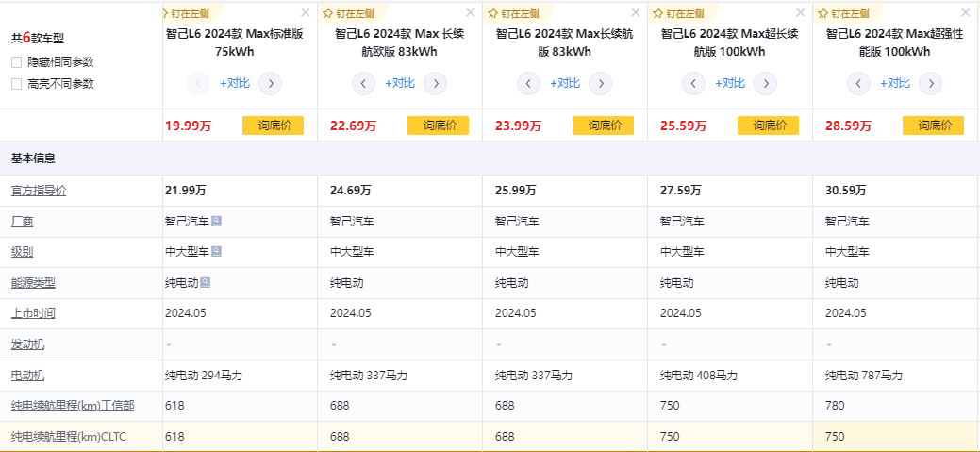Click next arrow under Max标准版 75kWh
Screen dimensions: 980x452
point(270,83)
